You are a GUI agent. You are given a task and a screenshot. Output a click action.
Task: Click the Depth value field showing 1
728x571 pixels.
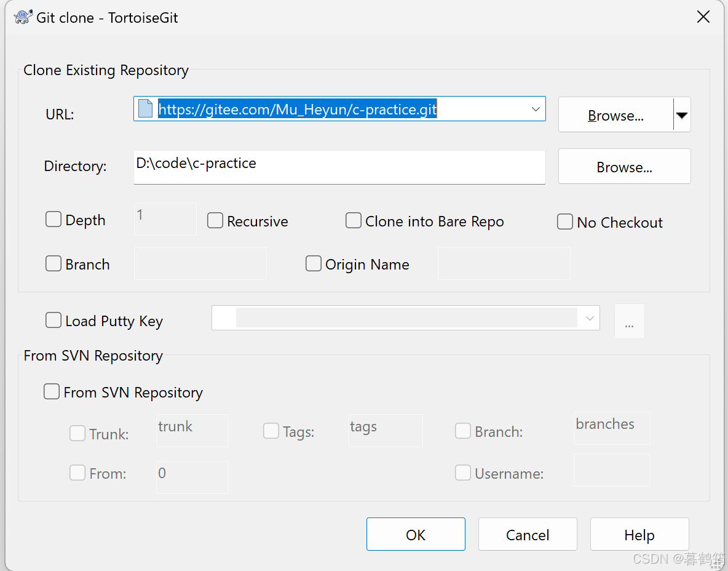[165, 219]
